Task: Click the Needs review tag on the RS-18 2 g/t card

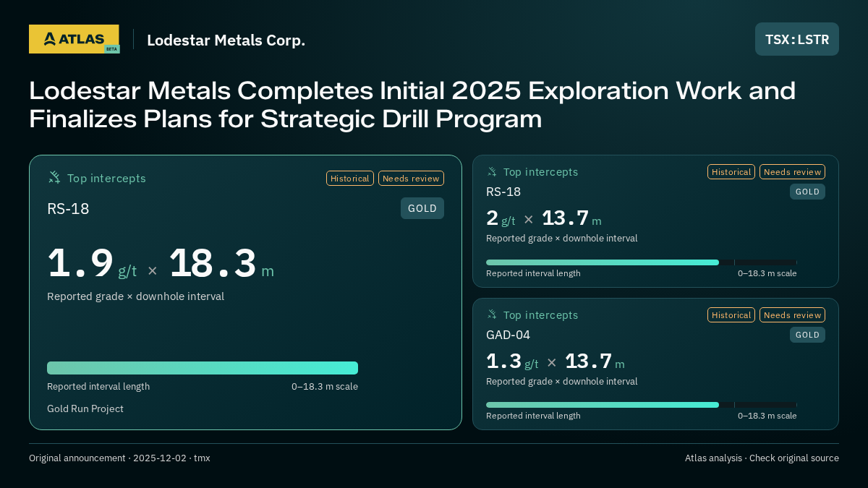Action: (792, 172)
